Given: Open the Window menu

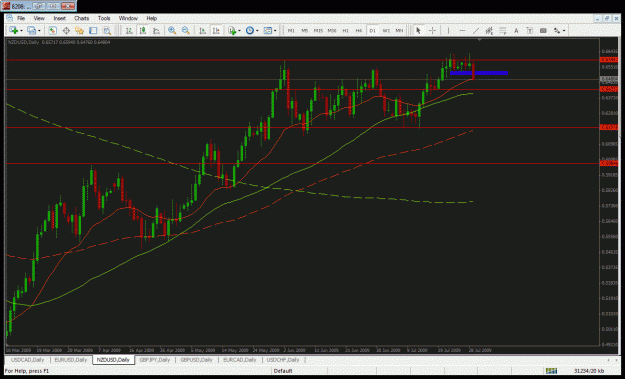Looking at the screenshot, I should pyautogui.click(x=128, y=18).
